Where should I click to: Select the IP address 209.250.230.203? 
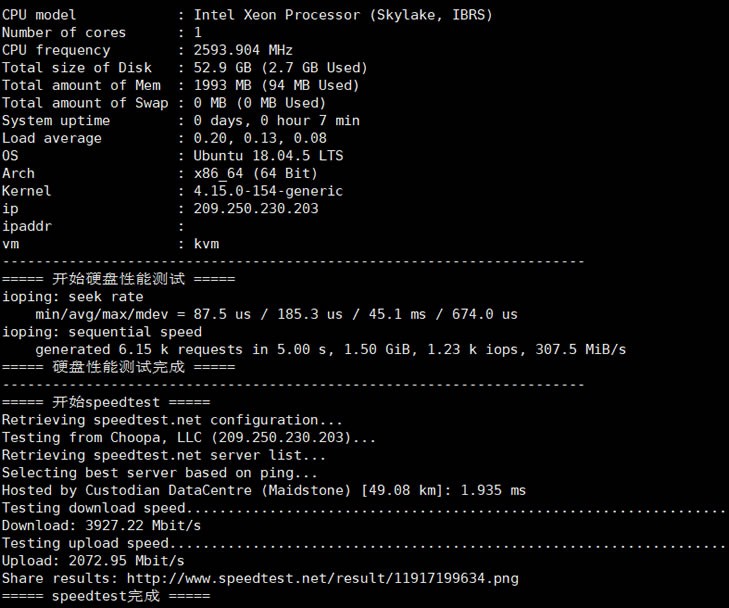coord(256,208)
